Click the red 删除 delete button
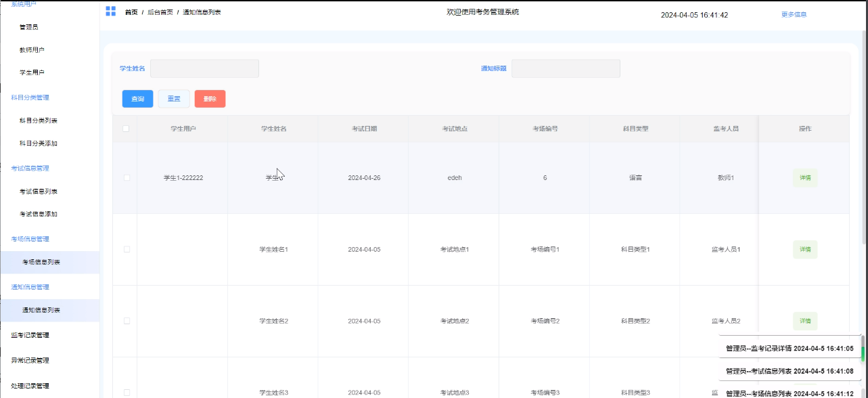868x398 pixels. (x=210, y=99)
